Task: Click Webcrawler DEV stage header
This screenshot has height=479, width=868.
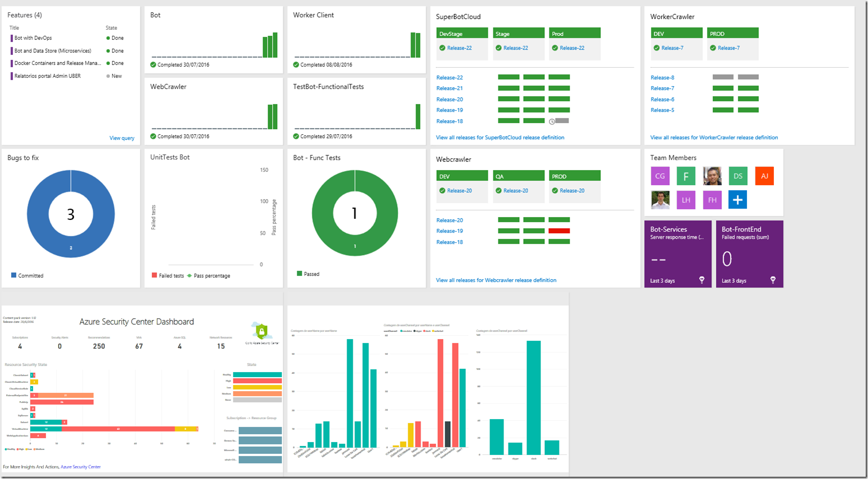Action: 462,176
